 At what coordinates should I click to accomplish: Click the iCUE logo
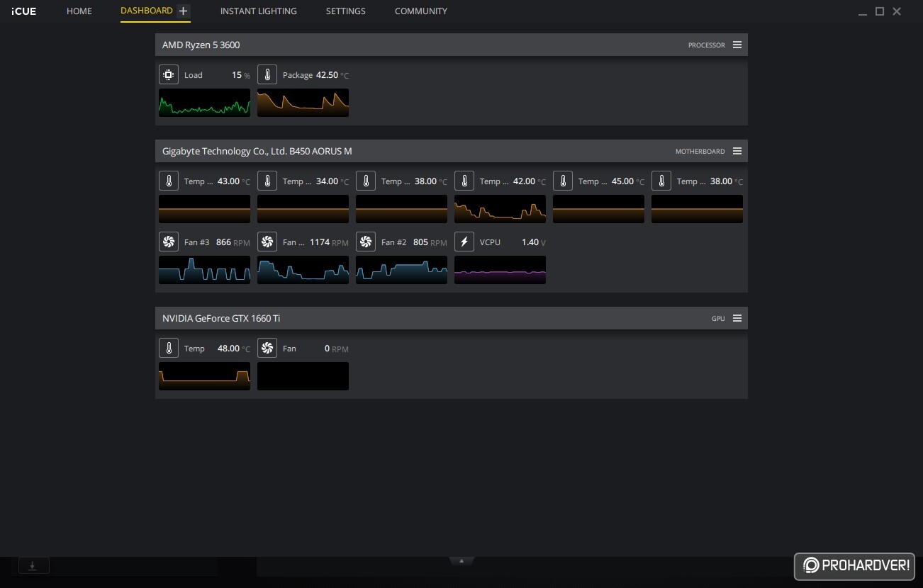pyautogui.click(x=24, y=11)
